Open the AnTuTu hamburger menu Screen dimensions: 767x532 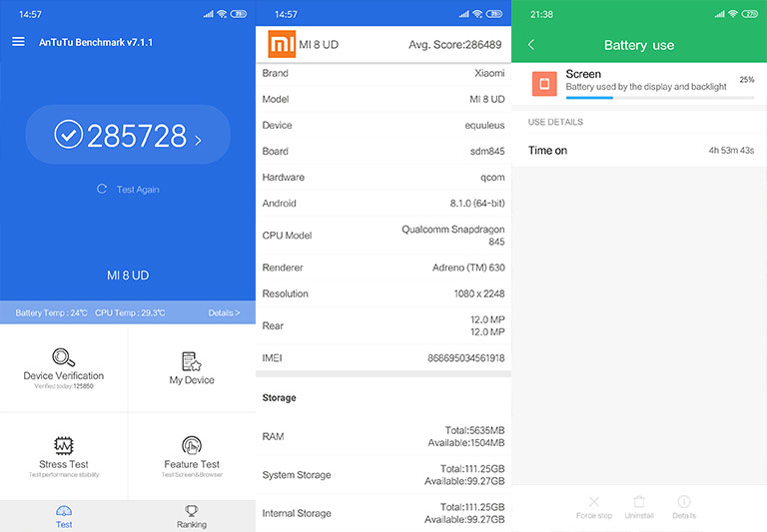point(18,42)
